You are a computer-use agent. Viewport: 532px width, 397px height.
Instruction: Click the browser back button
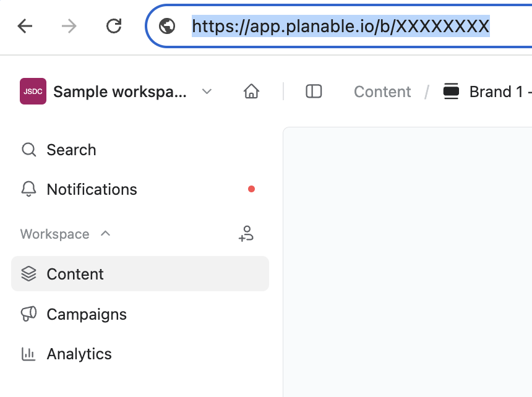[x=24, y=27]
